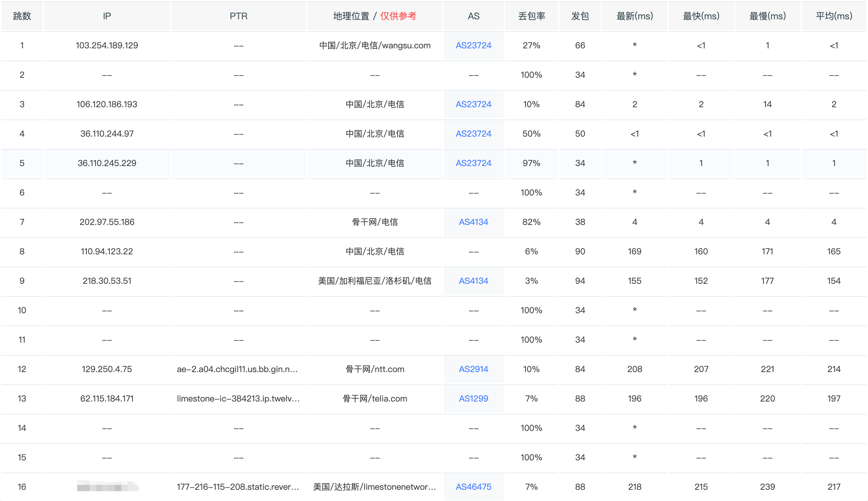Click the 平均(ms) column header
This screenshot has width=868, height=501.
[x=834, y=16]
